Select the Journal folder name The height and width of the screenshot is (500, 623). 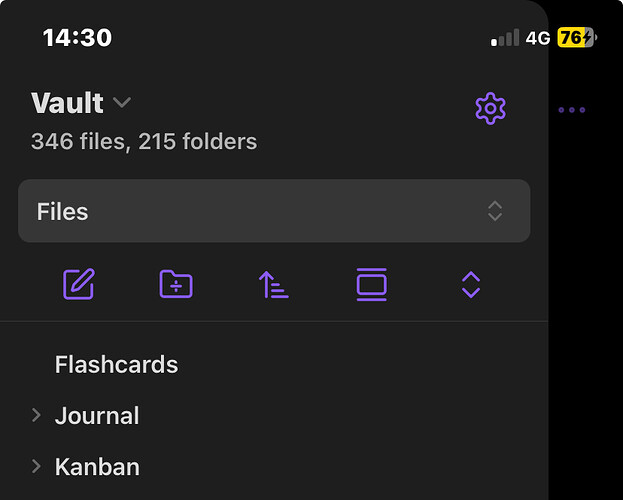[x=97, y=416]
